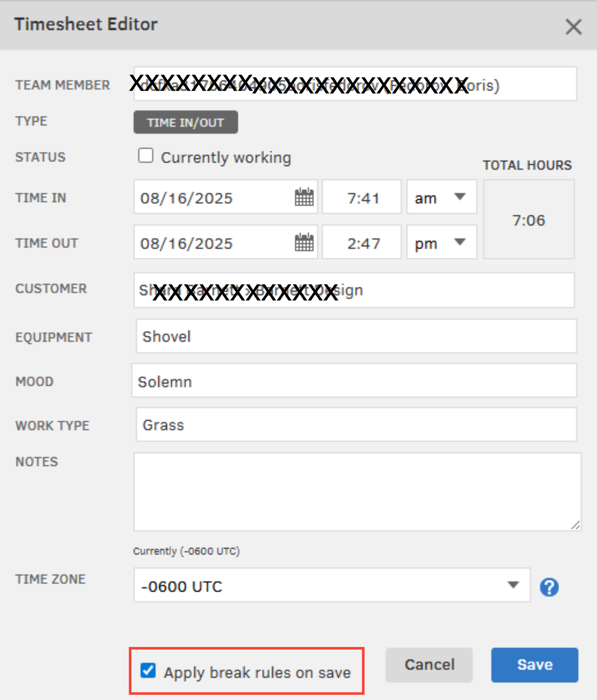Uncheck Apply break rules on save
Viewport: 597px width, 700px height.
(x=148, y=671)
